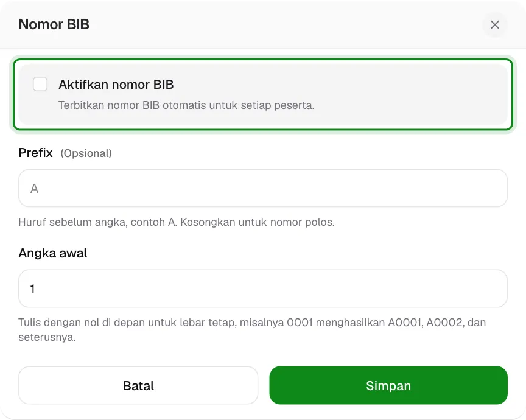Focus the Angka awal input field
Screen dimensions: 526x420
click(263, 289)
